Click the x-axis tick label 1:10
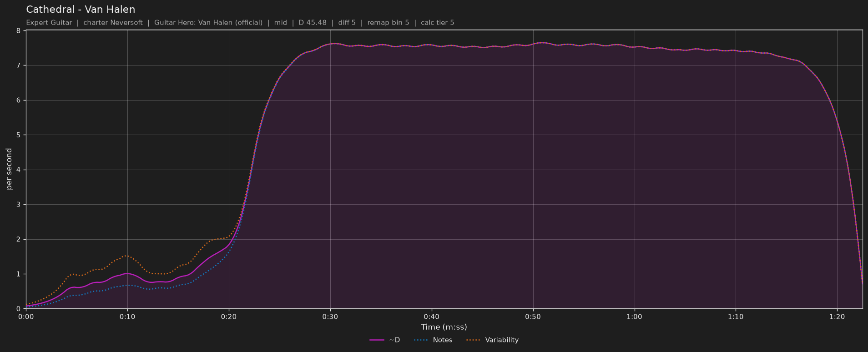The height and width of the screenshot is (352, 868). point(736,317)
